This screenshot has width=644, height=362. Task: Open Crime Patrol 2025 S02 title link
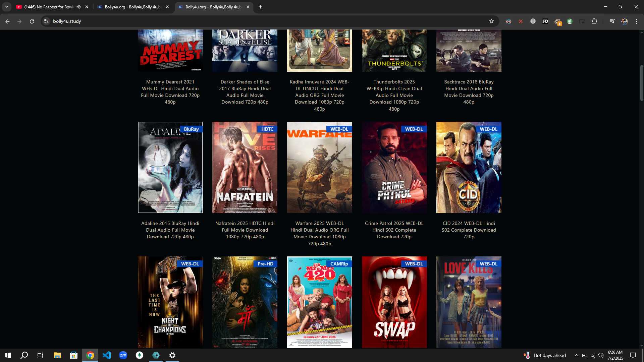point(394,230)
